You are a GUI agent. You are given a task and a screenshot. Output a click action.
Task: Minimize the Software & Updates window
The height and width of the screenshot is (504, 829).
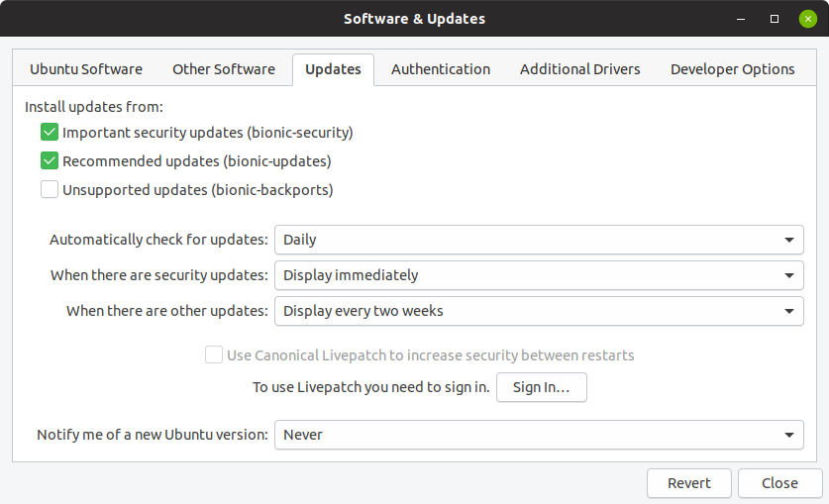(x=740, y=19)
